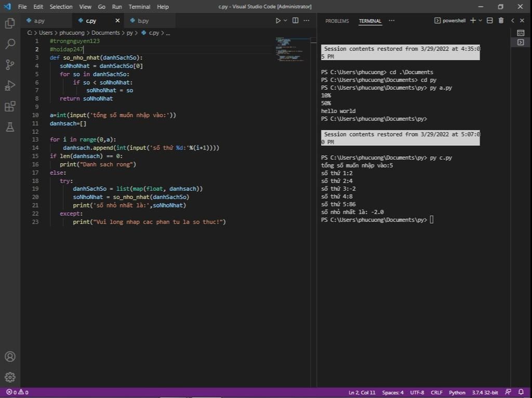Click the terminal prompt input cursor
532x398 pixels.
point(432,219)
